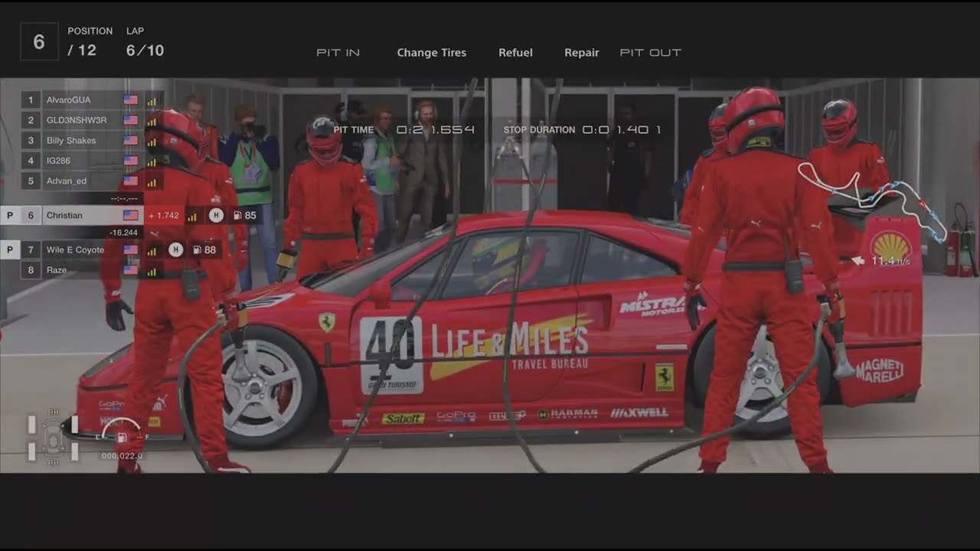The width and height of the screenshot is (980, 551).
Task: Click the US flag beside IG286
Action: 130,161
